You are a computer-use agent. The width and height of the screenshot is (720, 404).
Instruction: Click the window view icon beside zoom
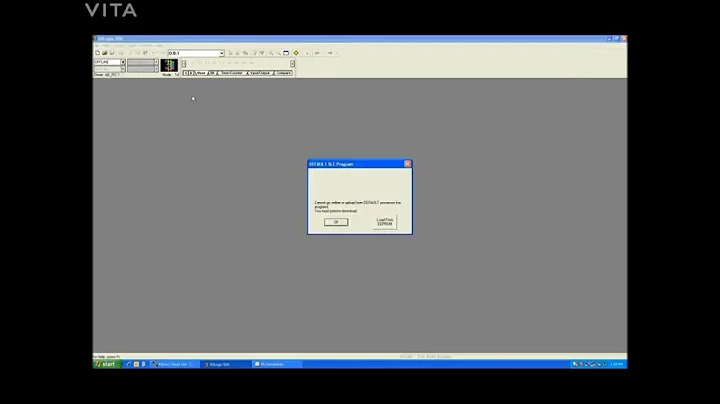coord(286,53)
